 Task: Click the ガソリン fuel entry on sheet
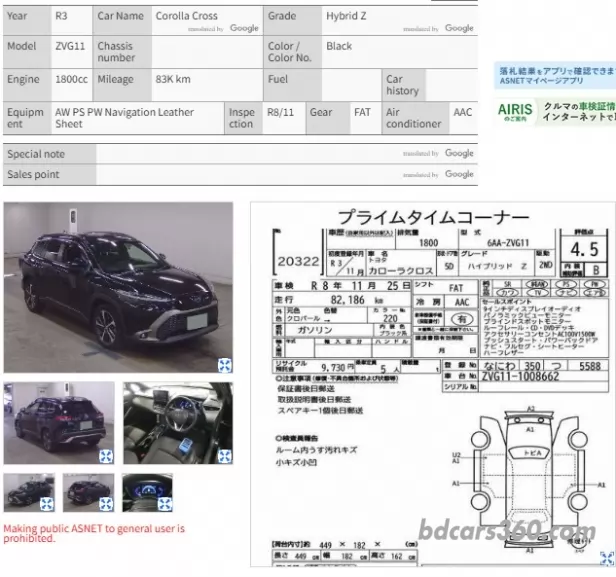pos(315,330)
